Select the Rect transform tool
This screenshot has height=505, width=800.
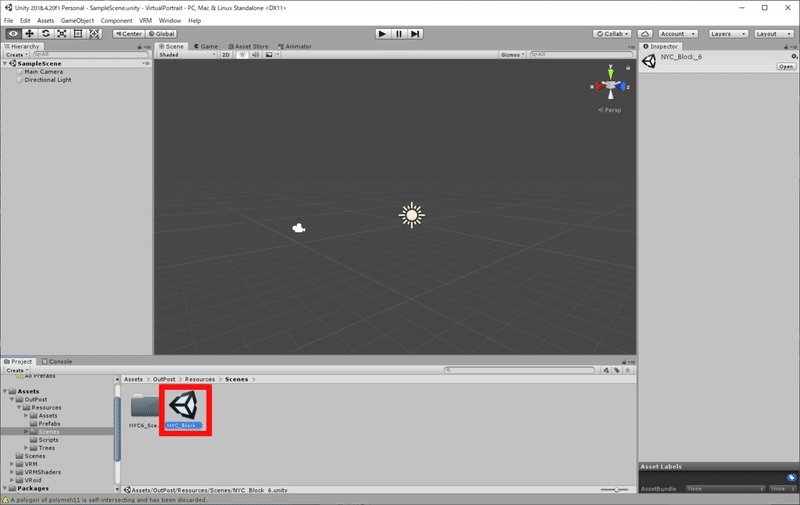(78, 34)
